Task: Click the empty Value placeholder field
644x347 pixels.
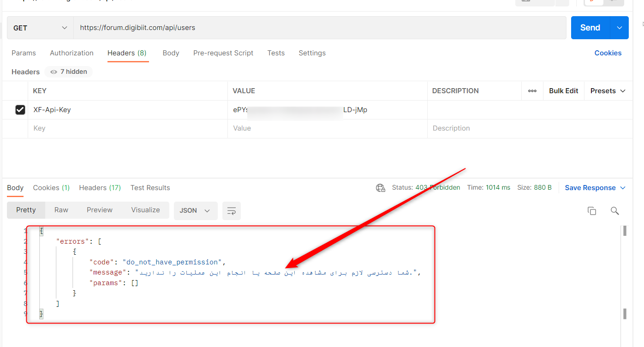Action: (328, 128)
